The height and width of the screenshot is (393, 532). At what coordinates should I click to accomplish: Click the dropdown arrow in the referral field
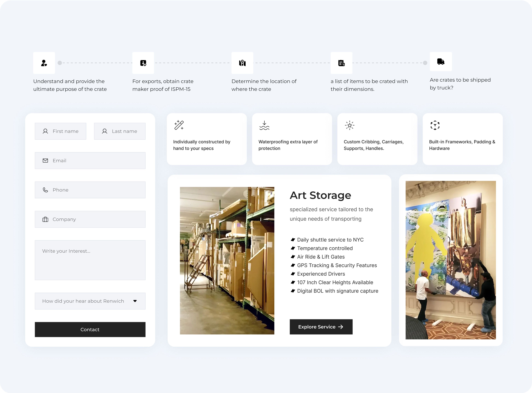135,301
